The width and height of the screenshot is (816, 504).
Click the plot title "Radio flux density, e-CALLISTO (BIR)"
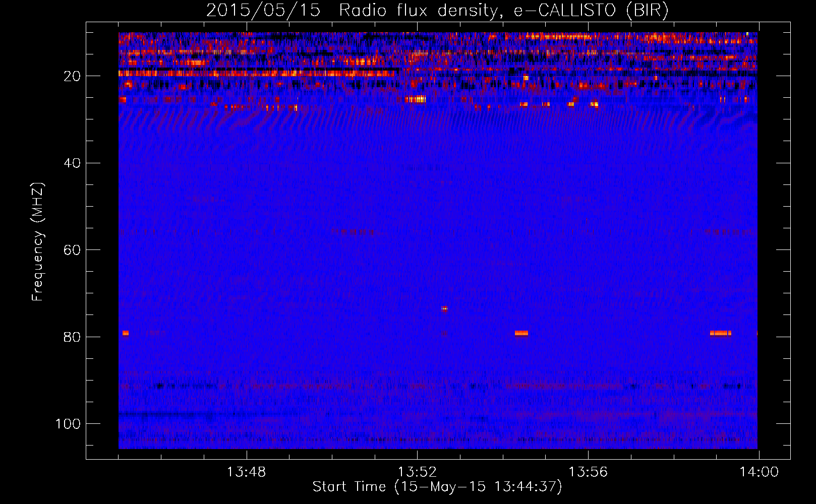[x=504, y=11]
